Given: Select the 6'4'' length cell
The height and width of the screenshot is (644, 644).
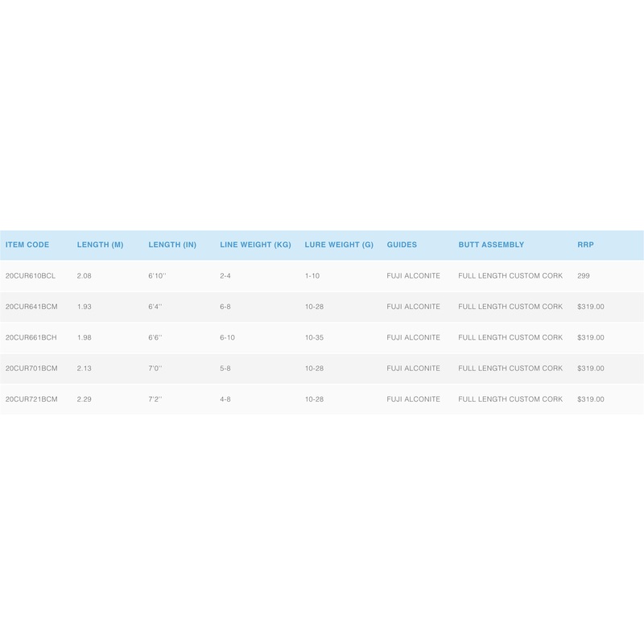Looking at the screenshot, I should click(155, 307).
